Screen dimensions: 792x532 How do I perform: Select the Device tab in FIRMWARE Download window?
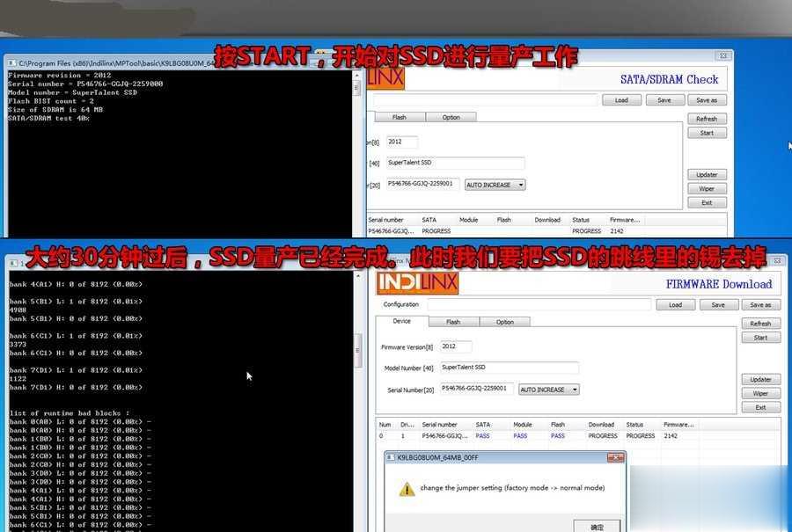[402, 321]
